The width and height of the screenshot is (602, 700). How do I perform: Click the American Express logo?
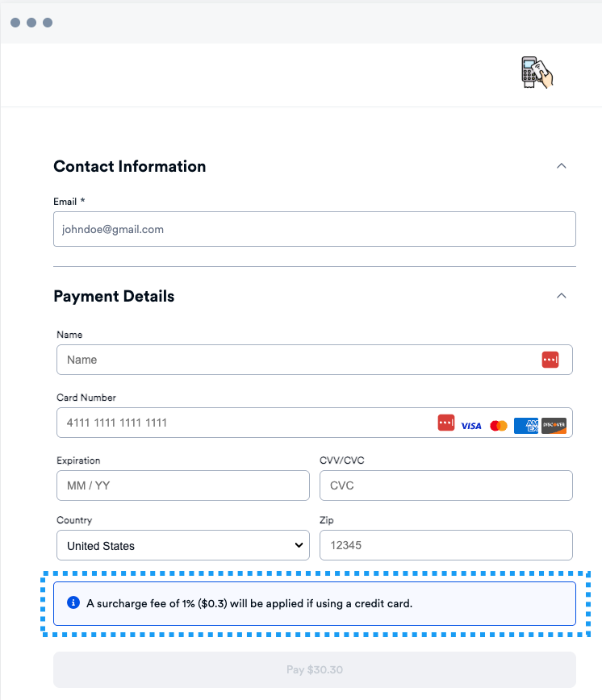pos(526,425)
